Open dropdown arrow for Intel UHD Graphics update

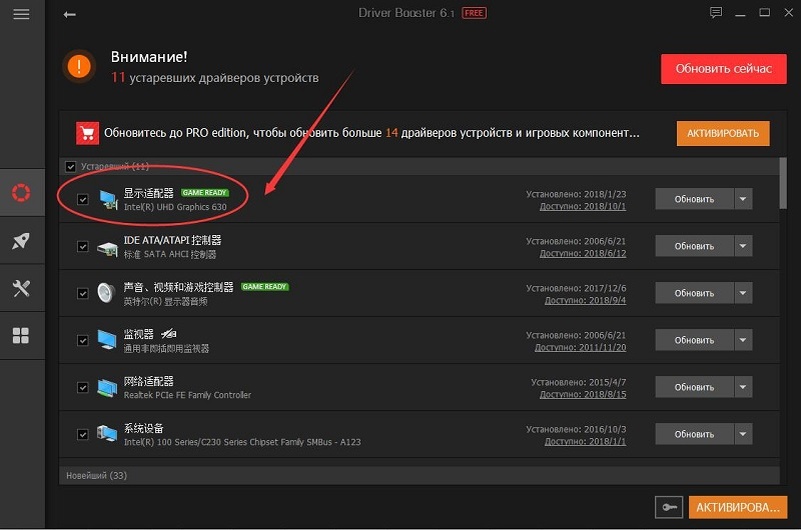tap(743, 199)
